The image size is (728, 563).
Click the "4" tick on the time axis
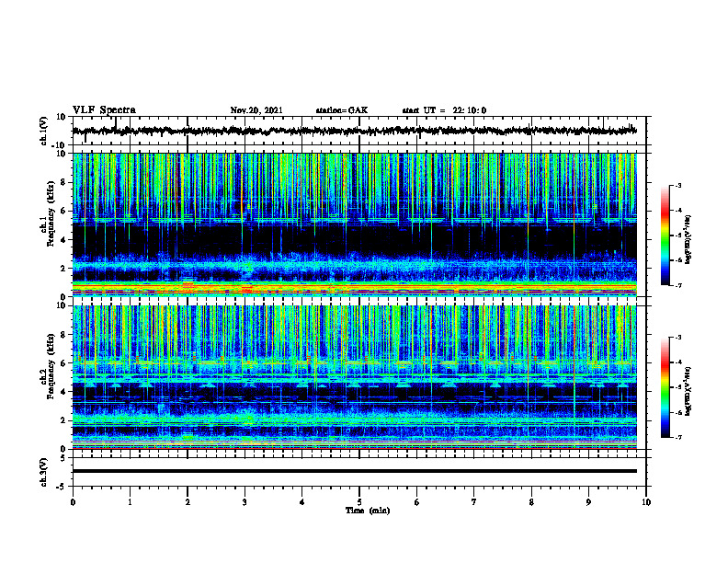pyautogui.click(x=301, y=502)
